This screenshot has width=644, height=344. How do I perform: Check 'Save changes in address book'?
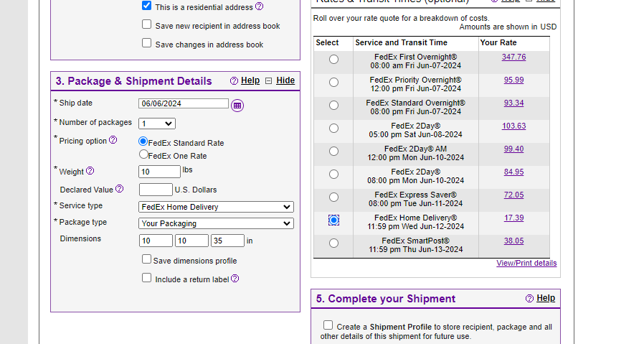(146, 43)
